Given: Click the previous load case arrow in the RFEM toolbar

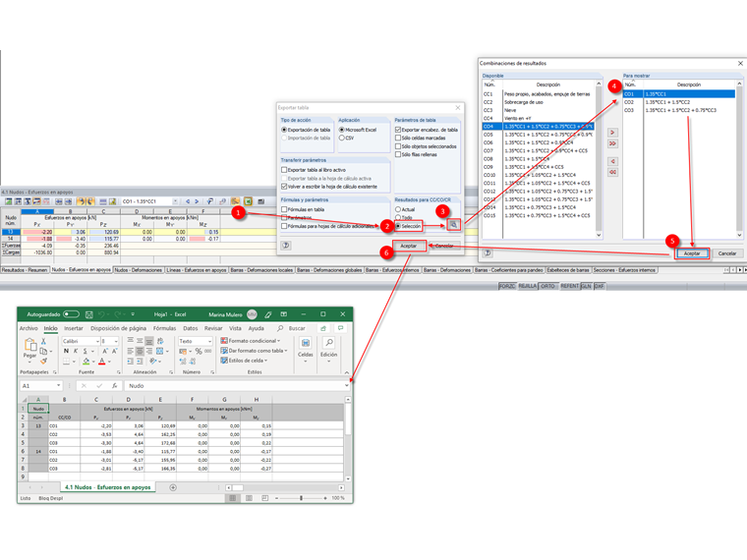Looking at the screenshot, I should 188,201.
